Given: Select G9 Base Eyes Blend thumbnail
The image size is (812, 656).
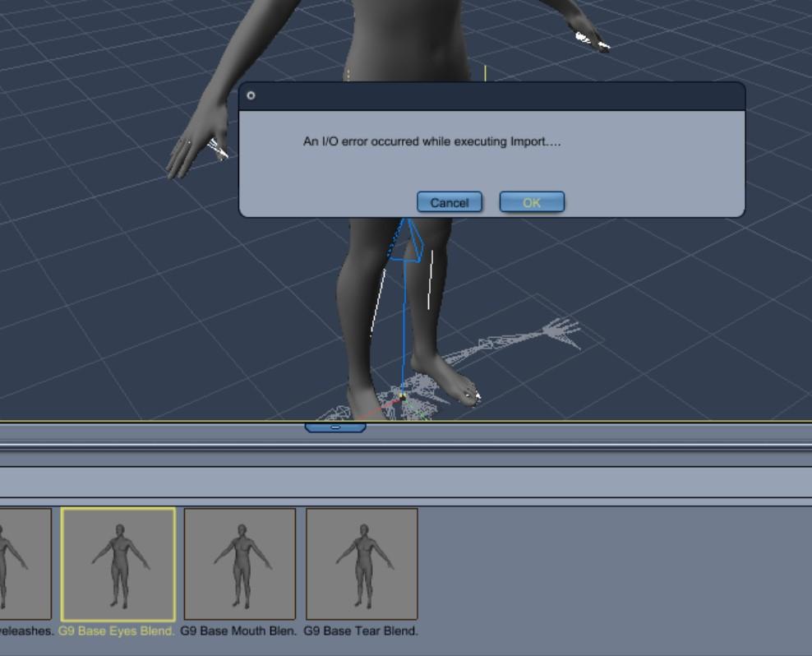Looking at the screenshot, I should click(118, 564).
